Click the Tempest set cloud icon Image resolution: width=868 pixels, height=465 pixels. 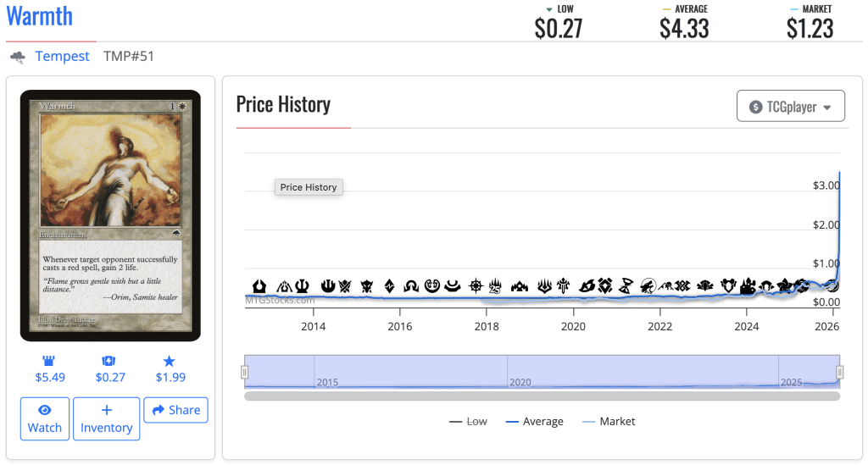18,57
